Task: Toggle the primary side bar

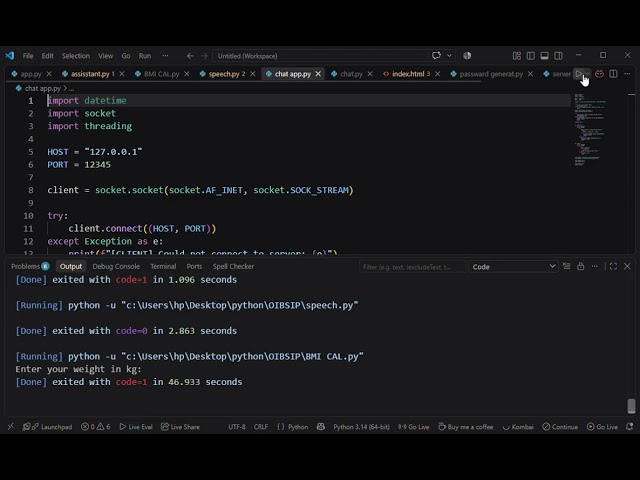Action: [531, 56]
